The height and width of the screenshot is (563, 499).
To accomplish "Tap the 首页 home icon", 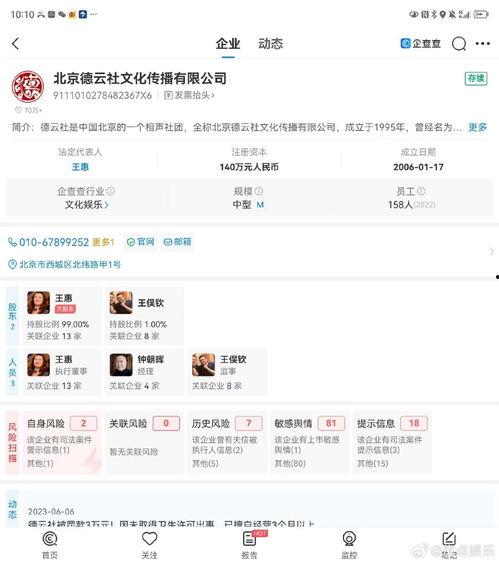I will tap(50, 539).
